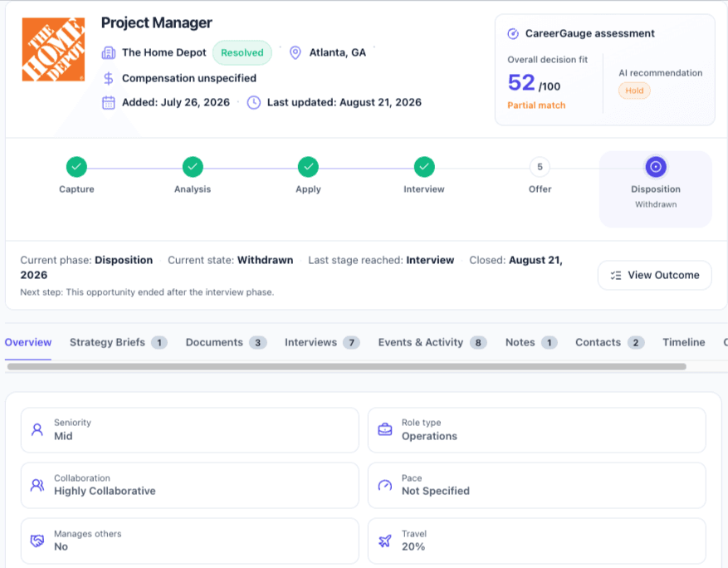This screenshot has height=568, width=728.
Task: Click The Home Depot logo image
Action: (53, 50)
